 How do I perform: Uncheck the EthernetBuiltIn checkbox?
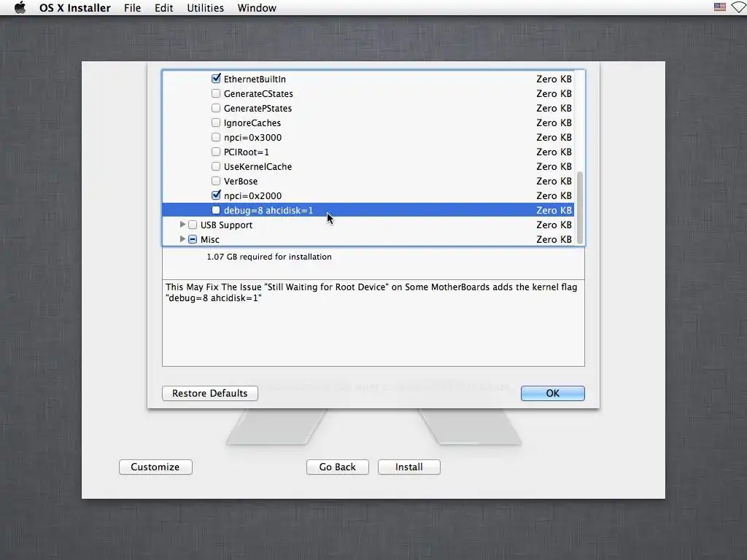[x=216, y=79]
